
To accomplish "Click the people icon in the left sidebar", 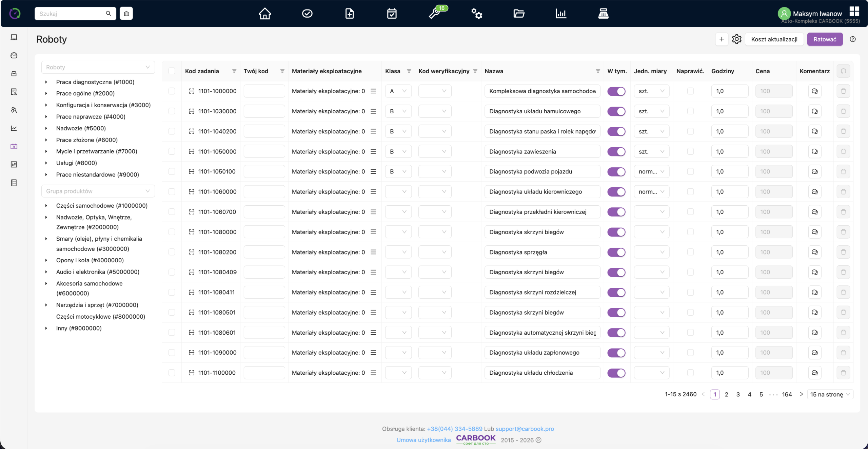I will click(14, 110).
